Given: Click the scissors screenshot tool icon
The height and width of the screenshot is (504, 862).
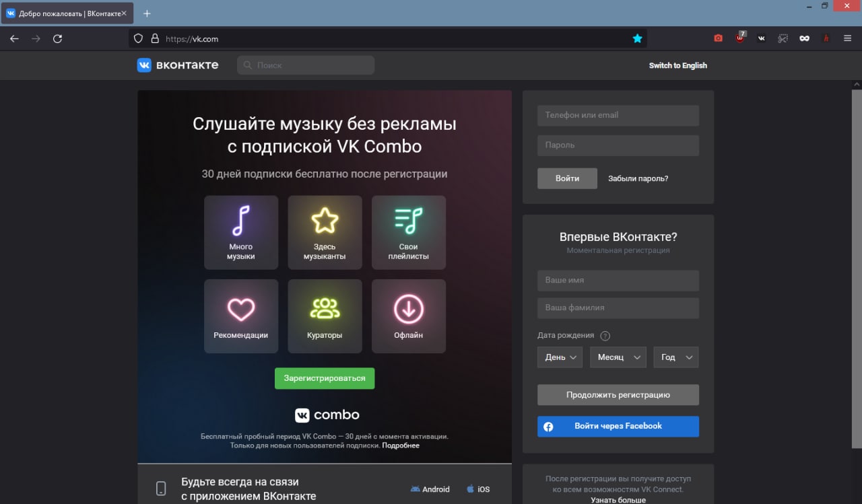Looking at the screenshot, I should [783, 38].
